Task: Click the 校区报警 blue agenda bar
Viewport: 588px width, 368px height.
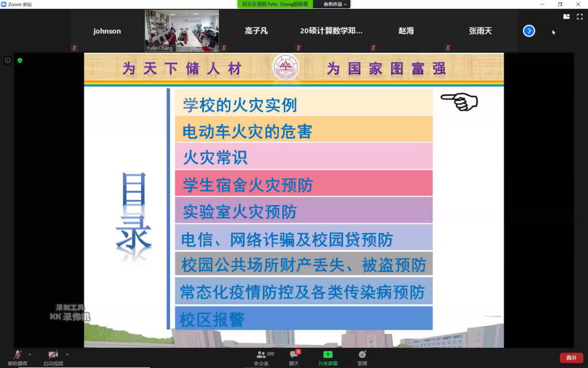Action: [x=304, y=319]
